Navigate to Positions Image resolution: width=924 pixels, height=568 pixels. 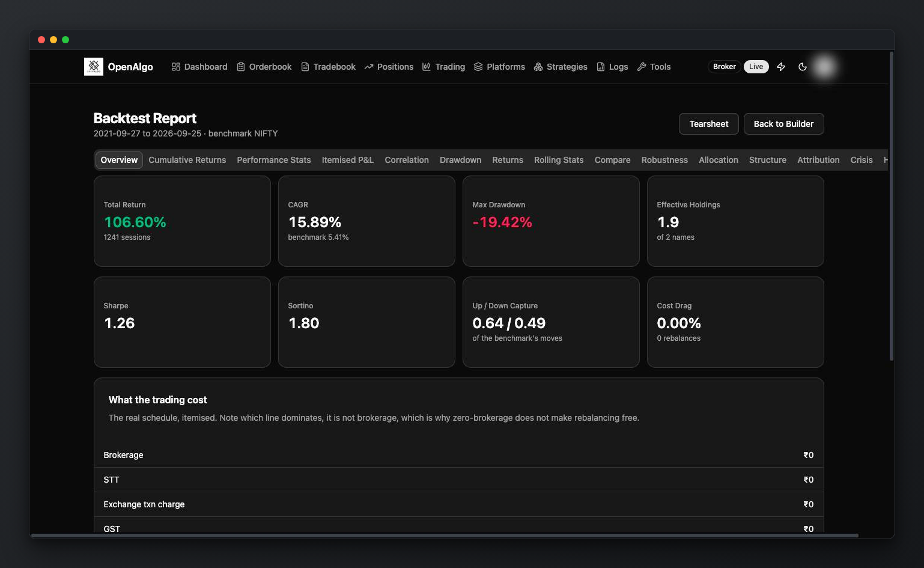(389, 67)
